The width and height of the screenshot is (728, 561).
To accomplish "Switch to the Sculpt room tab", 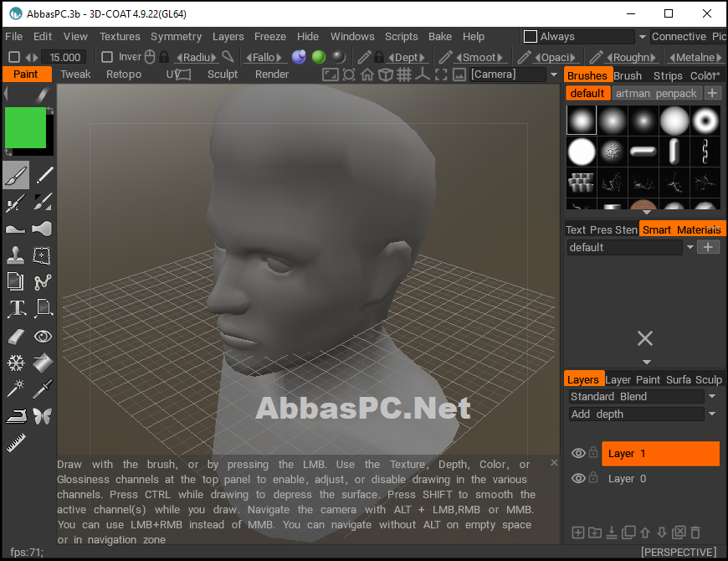I will pyautogui.click(x=223, y=75).
